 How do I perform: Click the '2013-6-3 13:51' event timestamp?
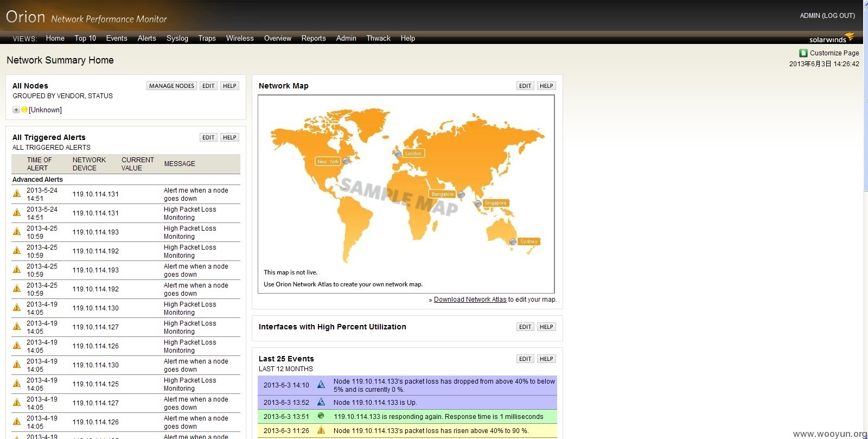click(286, 416)
